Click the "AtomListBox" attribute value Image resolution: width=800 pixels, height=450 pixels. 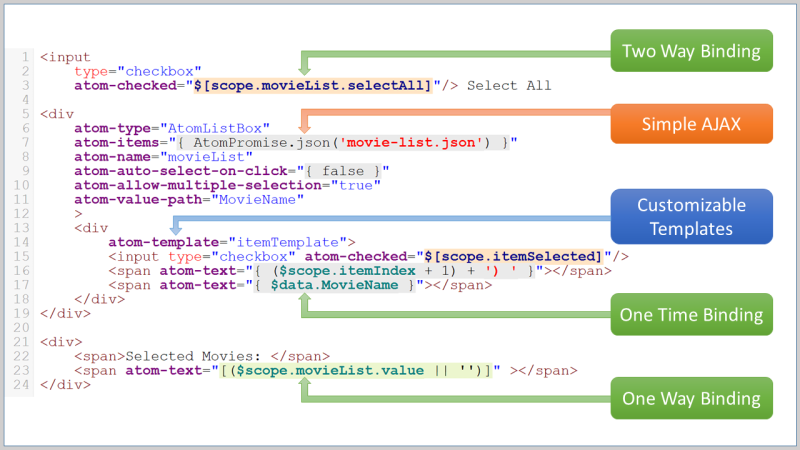coord(218,129)
